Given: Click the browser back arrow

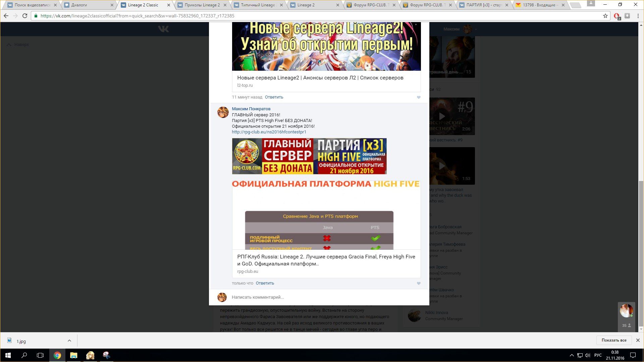Looking at the screenshot, I should coord(6,16).
